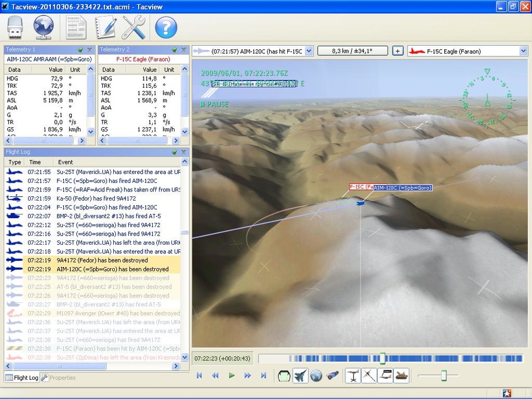Select the F-15C (Faraon) has been hit event
532x399 pixels.
[x=92, y=348]
